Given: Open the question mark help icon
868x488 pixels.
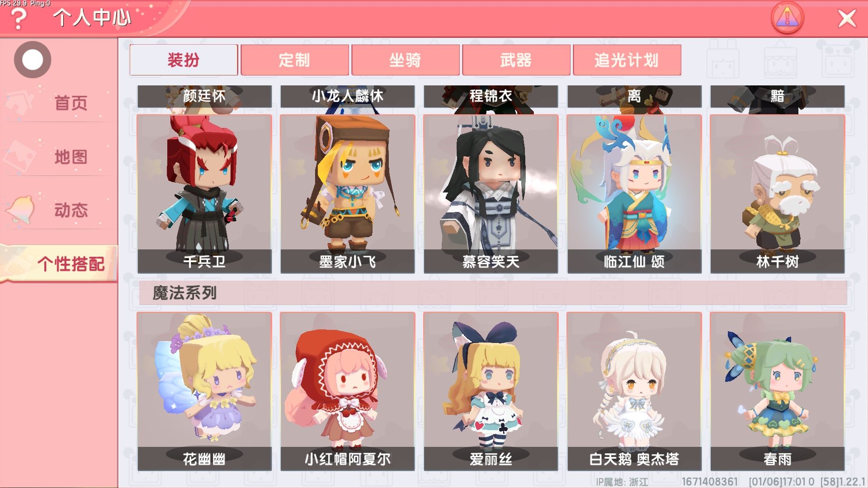Looking at the screenshot, I should (18, 19).
